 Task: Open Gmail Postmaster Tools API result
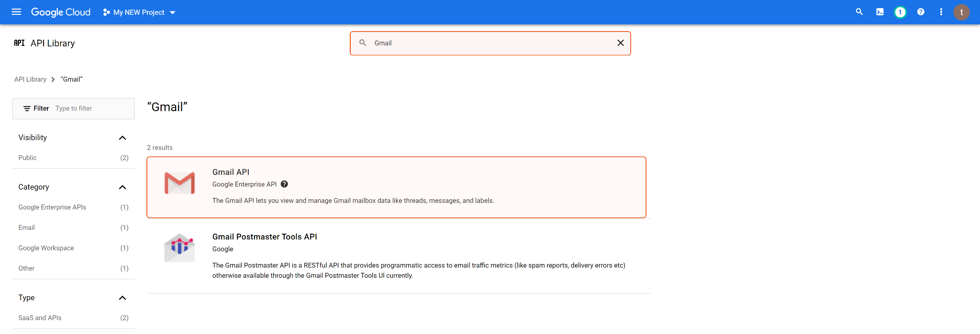265,237
